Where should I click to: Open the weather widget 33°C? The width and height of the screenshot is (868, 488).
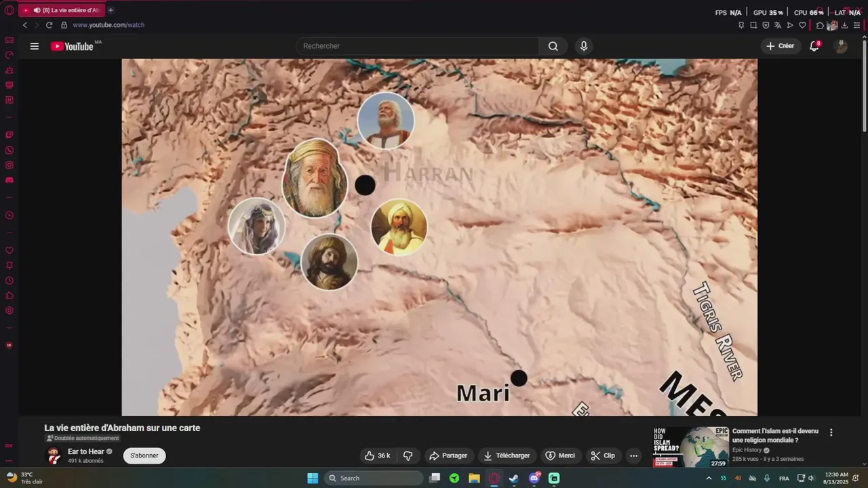(x=25, y=478)
